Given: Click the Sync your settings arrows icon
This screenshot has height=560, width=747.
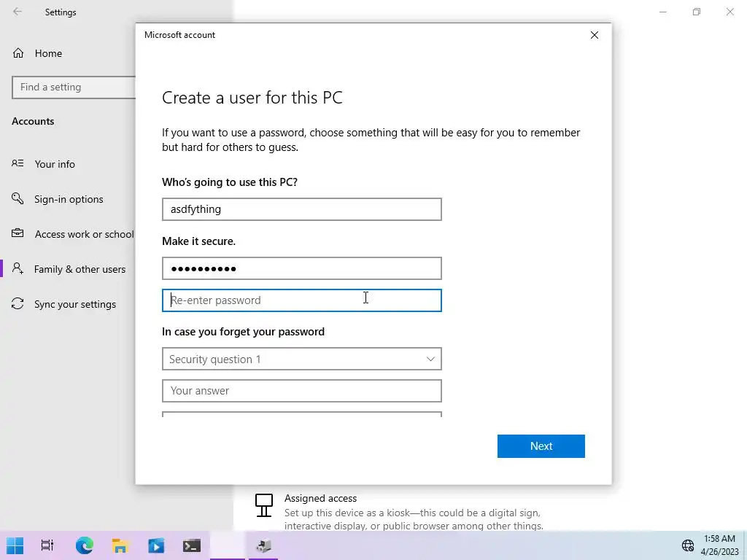Looking at the screenshot, I should click(18, 303).
